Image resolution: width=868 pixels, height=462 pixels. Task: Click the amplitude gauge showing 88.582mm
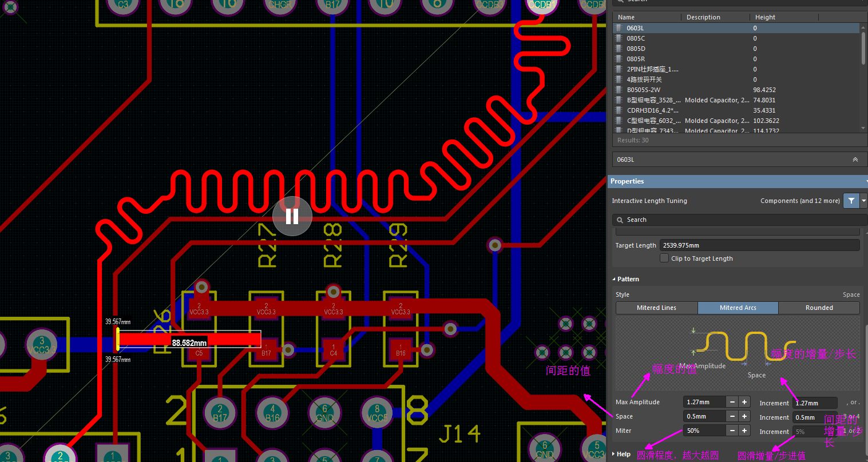click(189, 340)
